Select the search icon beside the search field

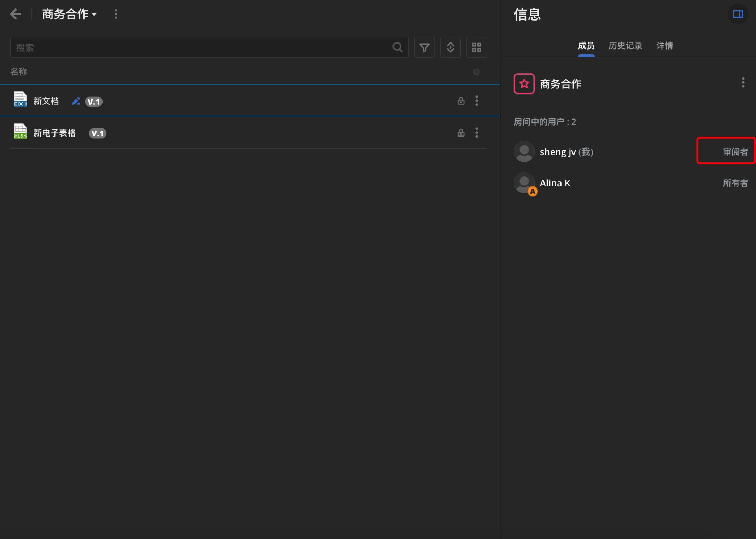click(397, 47)
